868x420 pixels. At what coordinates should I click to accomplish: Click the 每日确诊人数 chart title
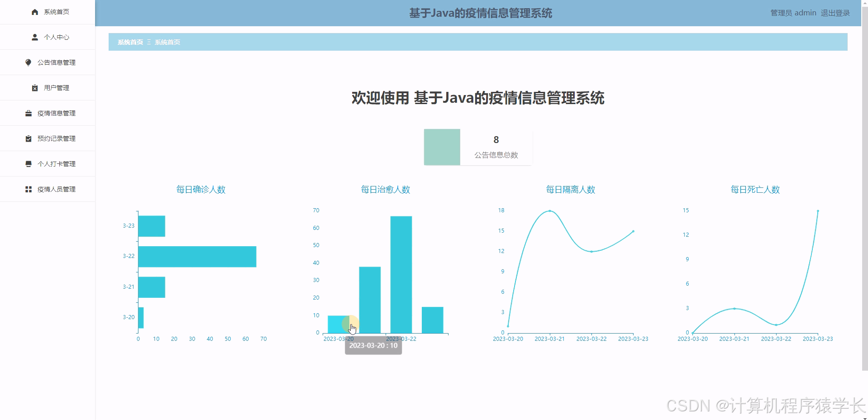pyautogui.click(x=201, y=190)
